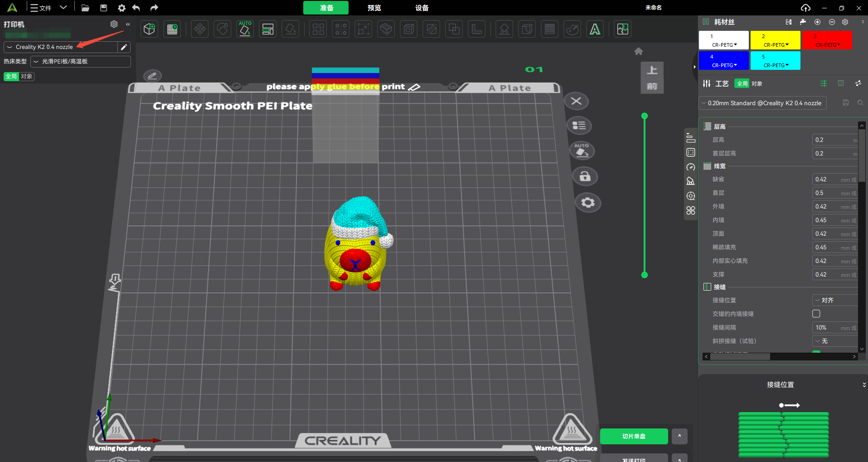Viewport: 868px width, 462px height.
Task: Click the Split to parts icon
Action: click(x=341, y=29)
